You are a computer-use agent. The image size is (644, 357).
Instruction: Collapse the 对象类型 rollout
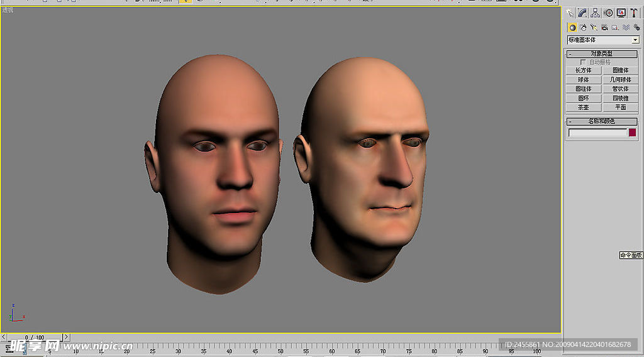coord(602,54)
